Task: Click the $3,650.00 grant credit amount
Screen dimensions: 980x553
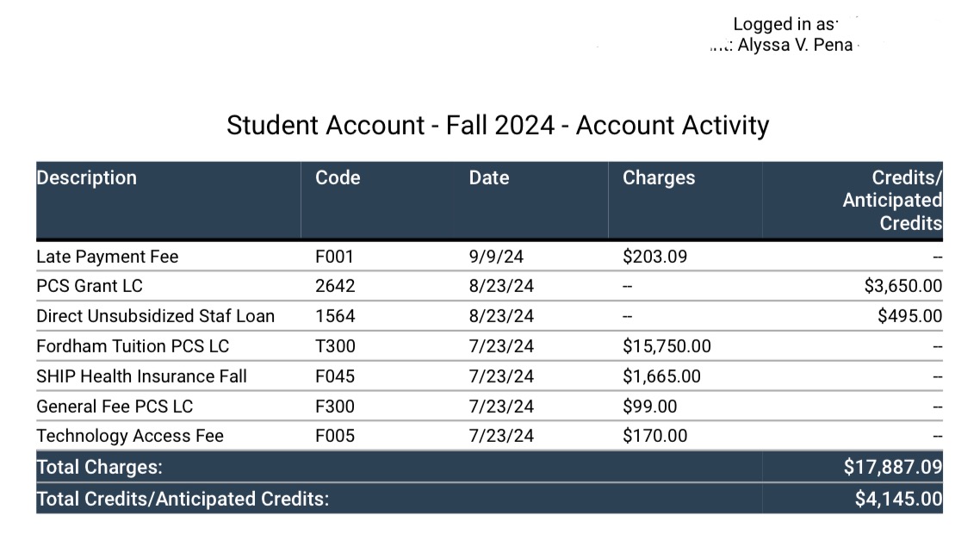Action: (902, 286)
